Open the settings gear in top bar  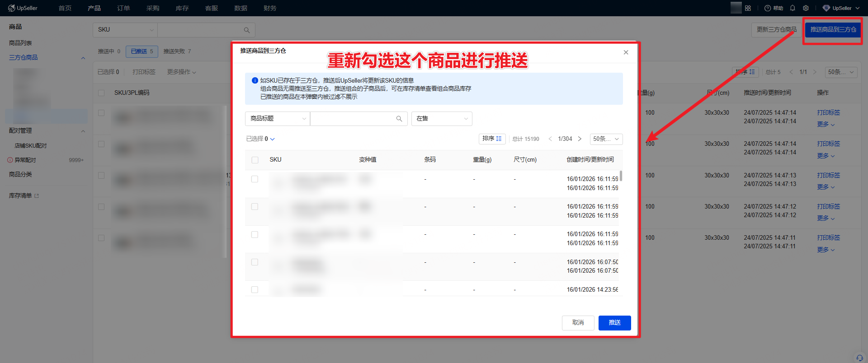[806, 8]
